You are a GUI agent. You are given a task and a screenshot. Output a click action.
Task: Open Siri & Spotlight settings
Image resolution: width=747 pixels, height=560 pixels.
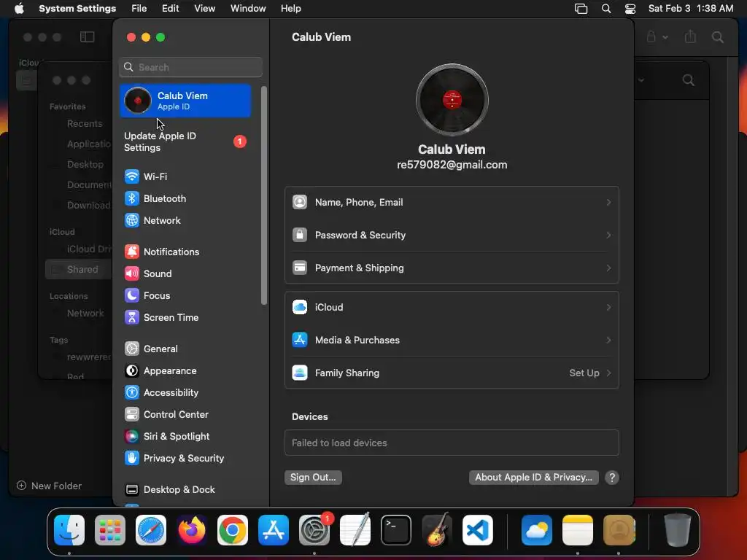(x=185, y=437)
